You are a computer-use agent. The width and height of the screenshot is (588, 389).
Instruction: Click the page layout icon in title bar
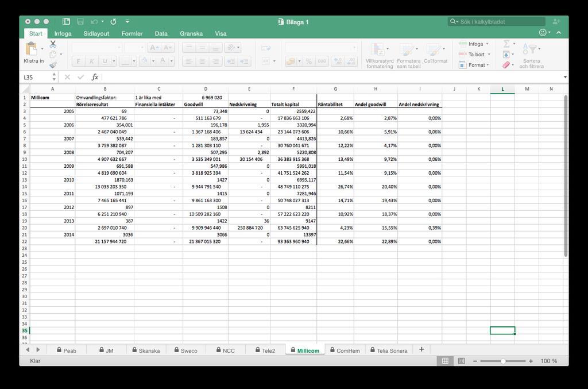[66, 21]
